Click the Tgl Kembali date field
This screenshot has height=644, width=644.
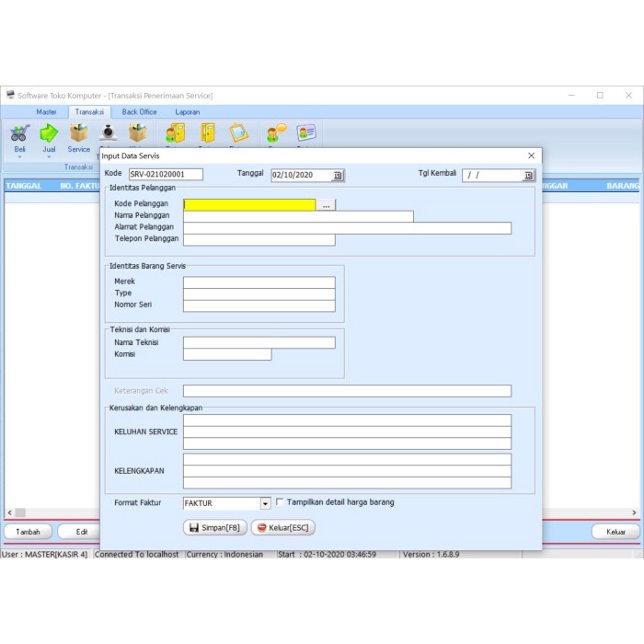(492, 176)
